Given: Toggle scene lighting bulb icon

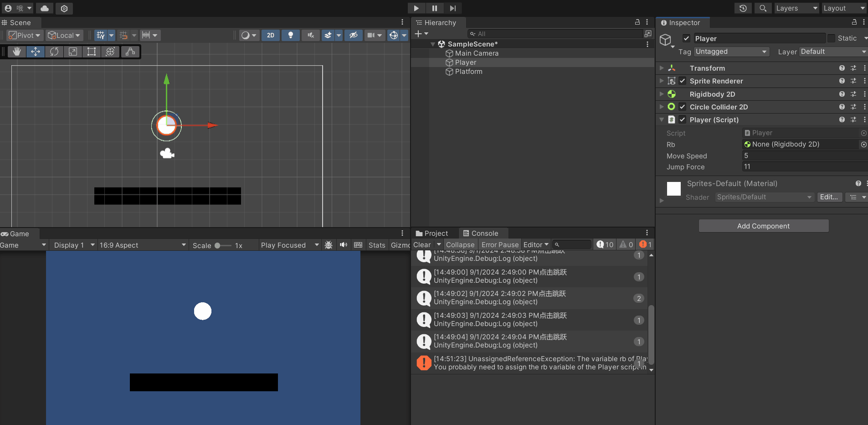Looking at the screenshot, I should click(x=290, y=35).
